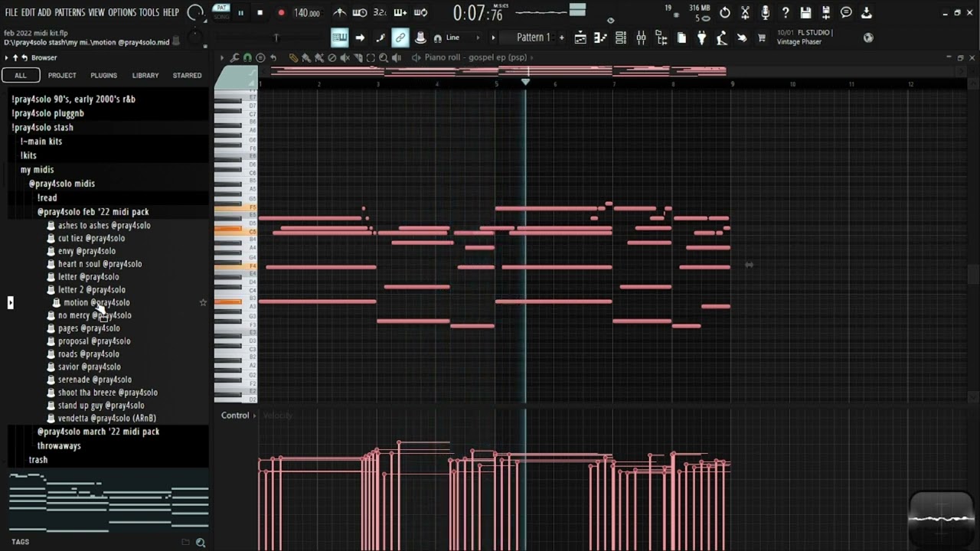Toggle the 3.2.1 countdown before recording
This screenshot has width=980, height=551.
[380, 13]
